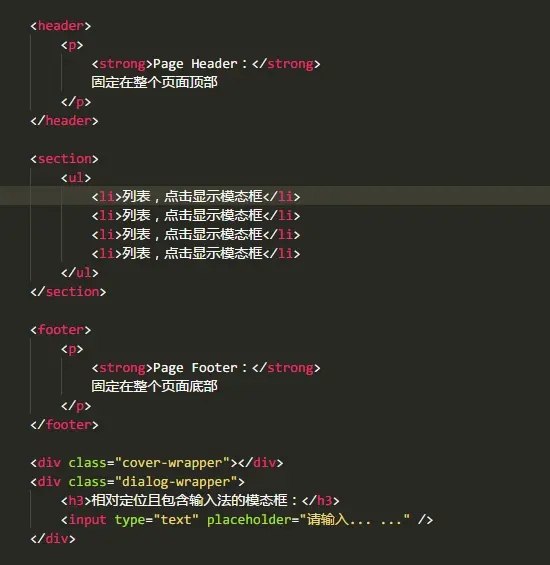
Task: Click the opening <header> tag
Action: [x=61, y=26]
